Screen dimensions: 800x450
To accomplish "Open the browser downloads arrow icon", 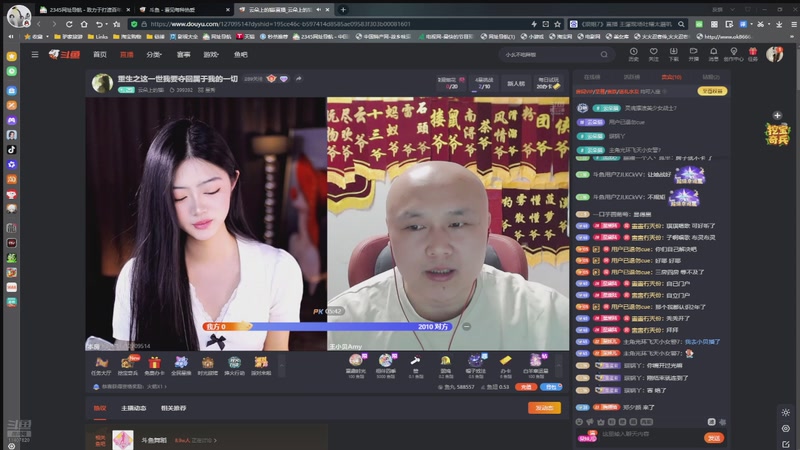I will 779,24.
